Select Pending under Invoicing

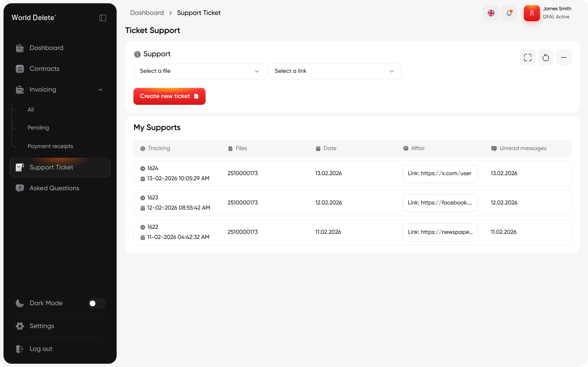(38, 128)
